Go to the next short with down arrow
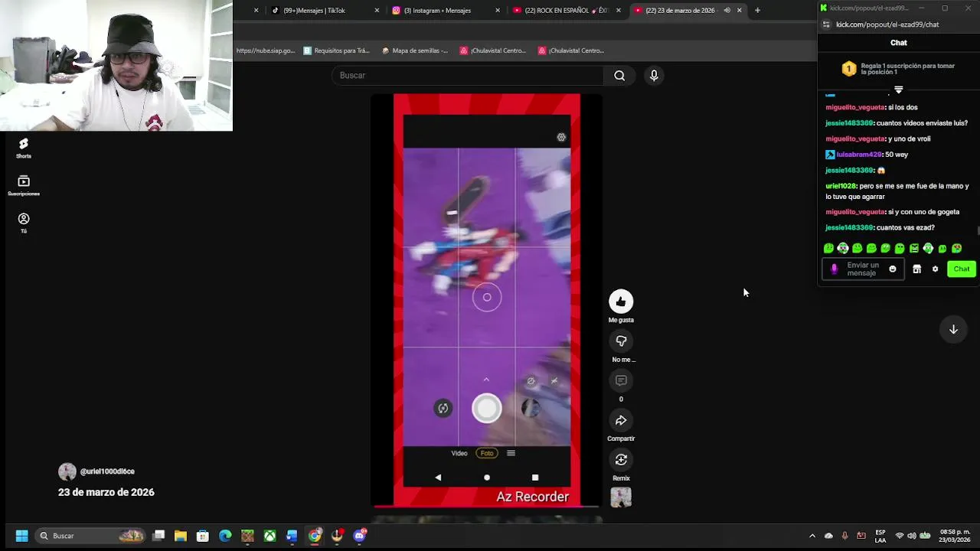The height and width of the screenshot is (551, 980). [953, 330]
